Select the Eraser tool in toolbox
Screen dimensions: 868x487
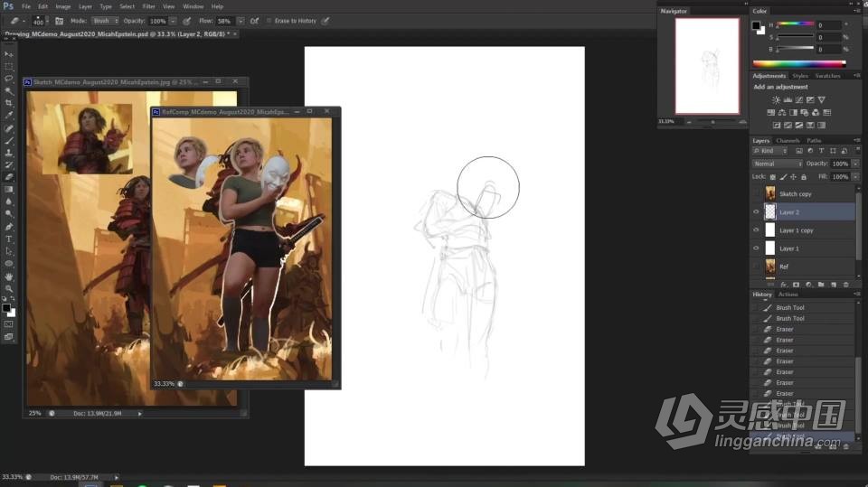coord(9,177)
